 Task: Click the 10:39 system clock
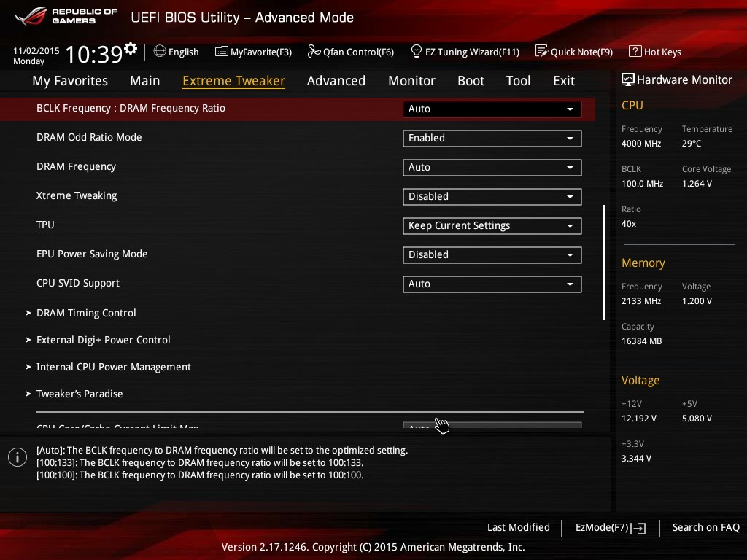pos(94,54)
